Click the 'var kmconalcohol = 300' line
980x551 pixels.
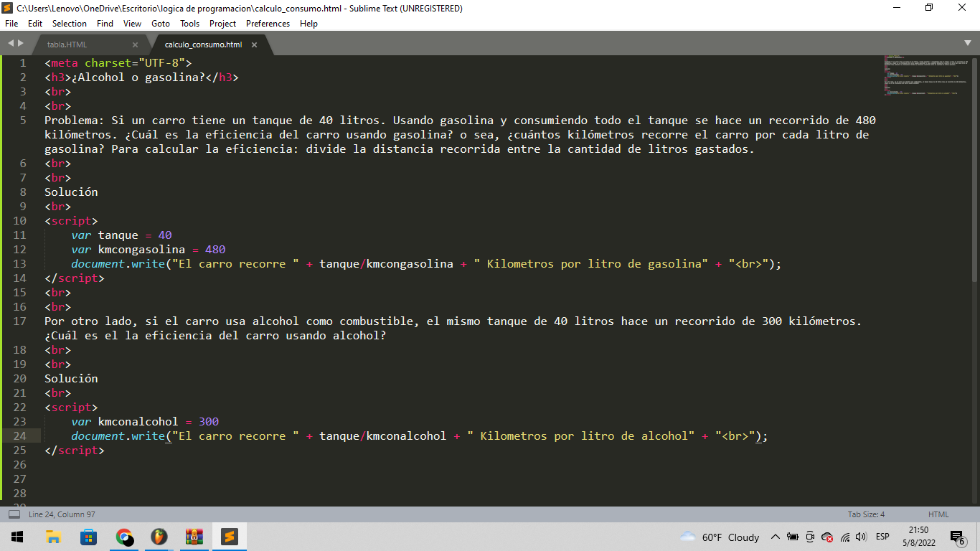[145, 422]
